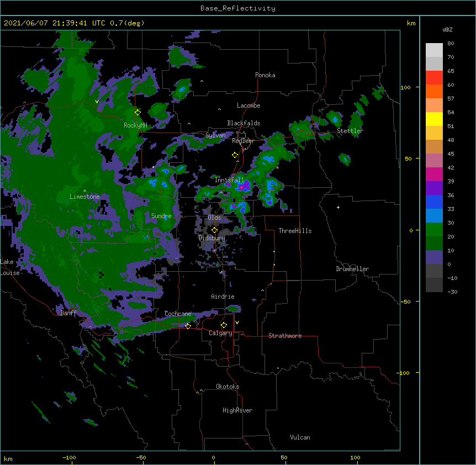Image resolution: width=476 pixels, height=465 pixels.
Task: Select the yellow legend swatch between 54 and 51
Action: click(434, 119)
